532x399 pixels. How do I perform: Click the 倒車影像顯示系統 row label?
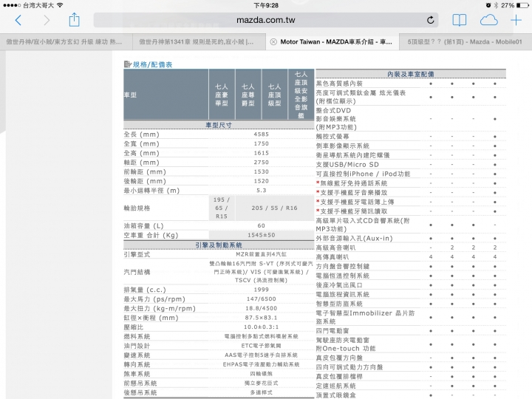[x=343, y=146]
